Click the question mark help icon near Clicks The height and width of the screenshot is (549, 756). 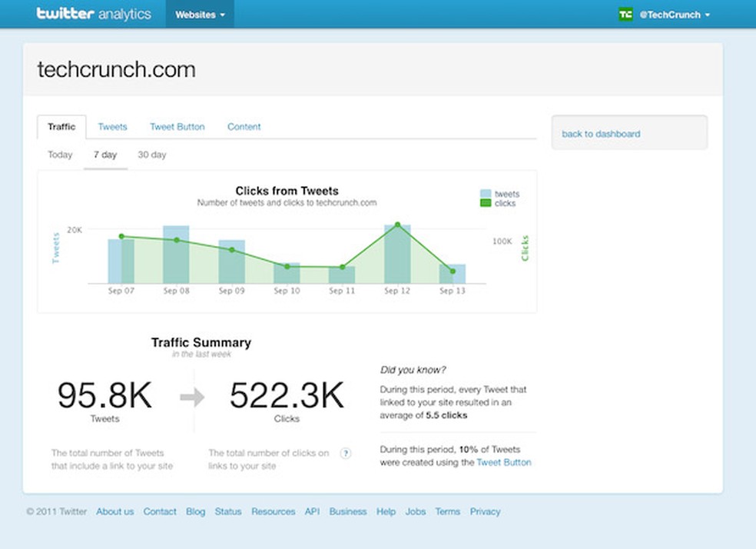tap(346, 453)
